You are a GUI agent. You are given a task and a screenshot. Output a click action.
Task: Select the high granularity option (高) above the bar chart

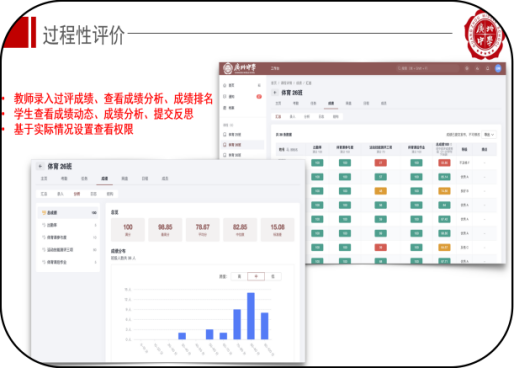click(239, 276)
